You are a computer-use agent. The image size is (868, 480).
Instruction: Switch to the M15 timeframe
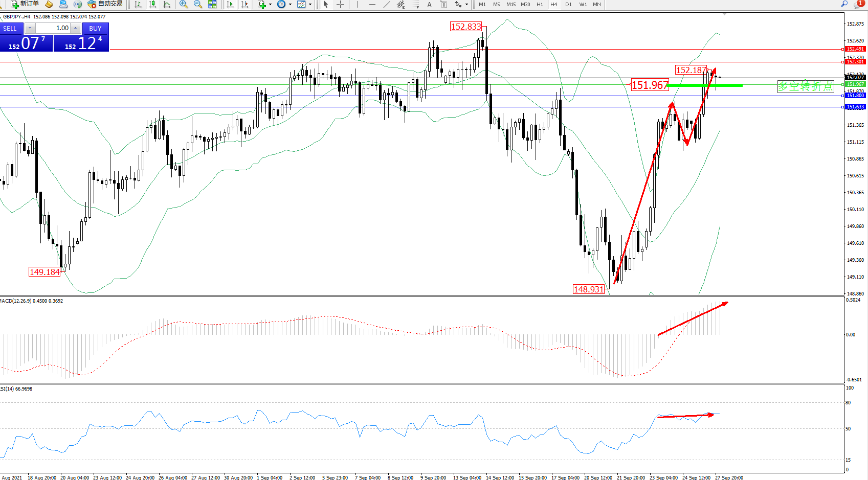[x=510, y=5]
